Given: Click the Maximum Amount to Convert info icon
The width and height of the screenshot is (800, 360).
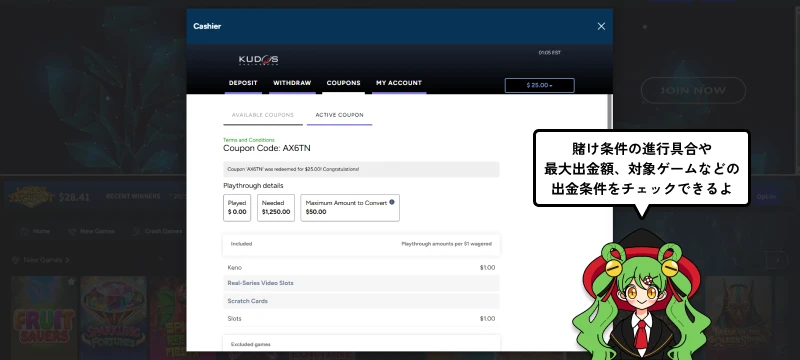Looking at the screenshot, I should [x=392, y=202].
